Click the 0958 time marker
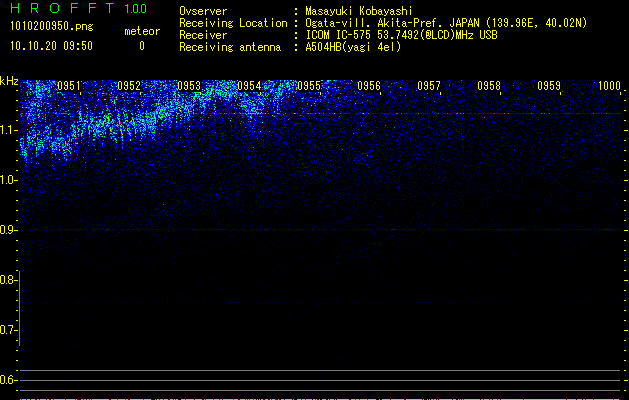Screen dimensions: 629x400 pyautogui.click(x=489, y=86)
